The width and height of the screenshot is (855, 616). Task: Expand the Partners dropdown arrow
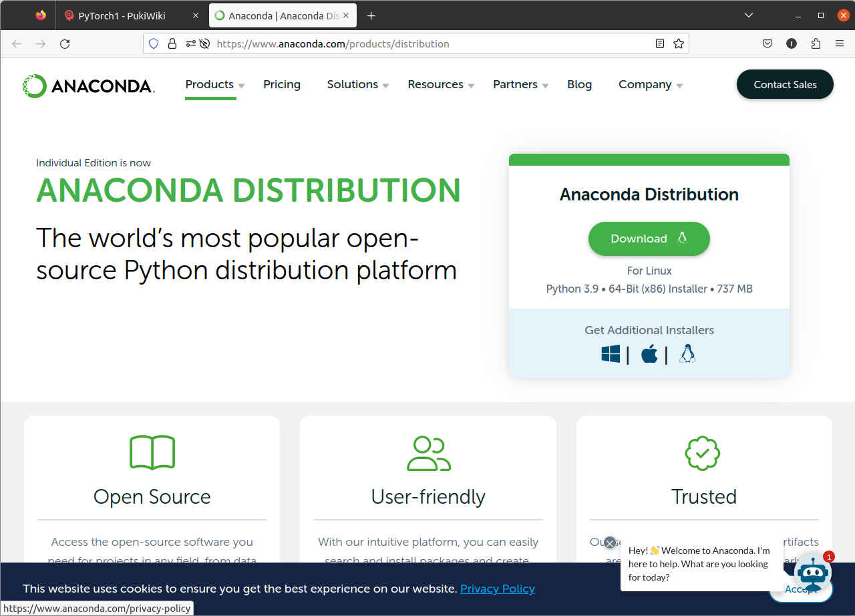pos(545,86)
